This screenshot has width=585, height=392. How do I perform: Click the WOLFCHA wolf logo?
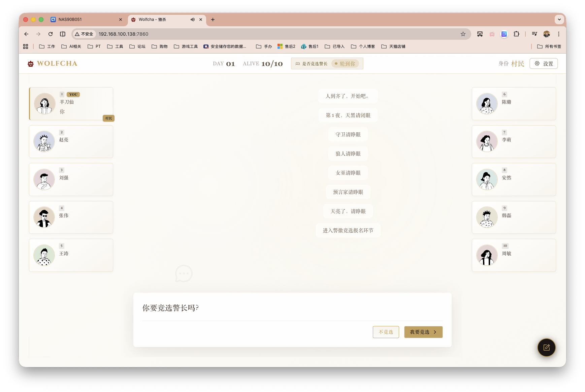coord(30,63)
